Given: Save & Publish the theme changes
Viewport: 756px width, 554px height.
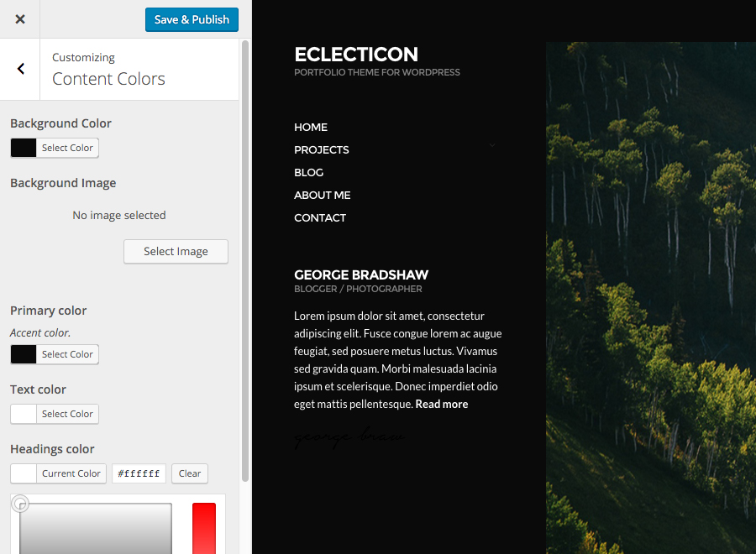Looking at the screenshot, I should pos(192,19).
